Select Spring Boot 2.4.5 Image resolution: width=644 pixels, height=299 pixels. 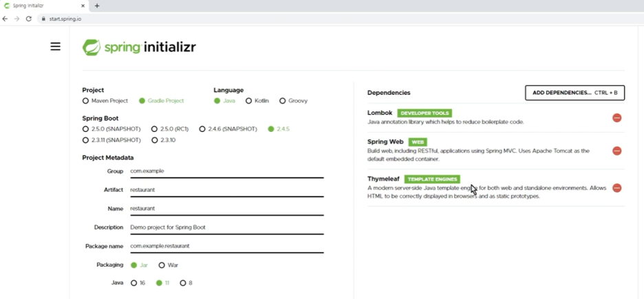pyautogui.click(x=279, y=129)
